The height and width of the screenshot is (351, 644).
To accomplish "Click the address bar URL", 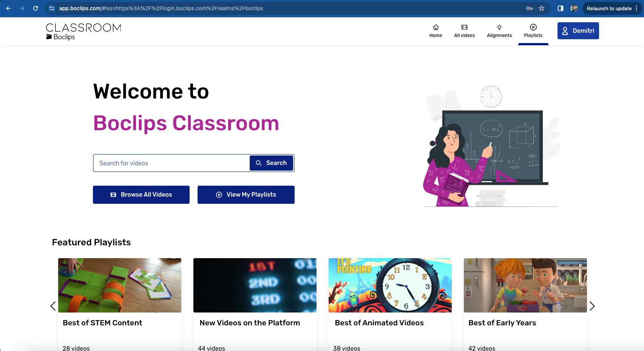I will (161, 8).
